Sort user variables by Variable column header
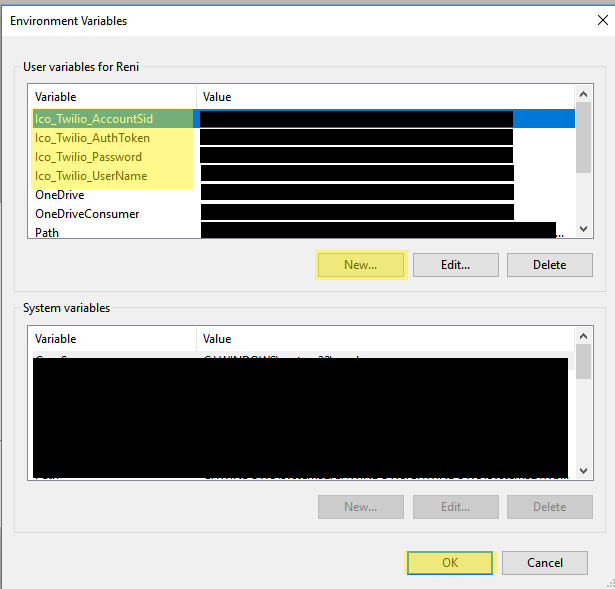 point(110,97)
